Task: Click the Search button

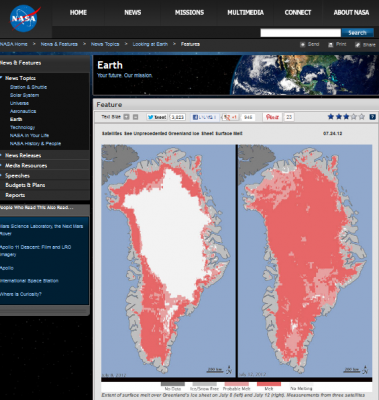Action: [357, 33]
